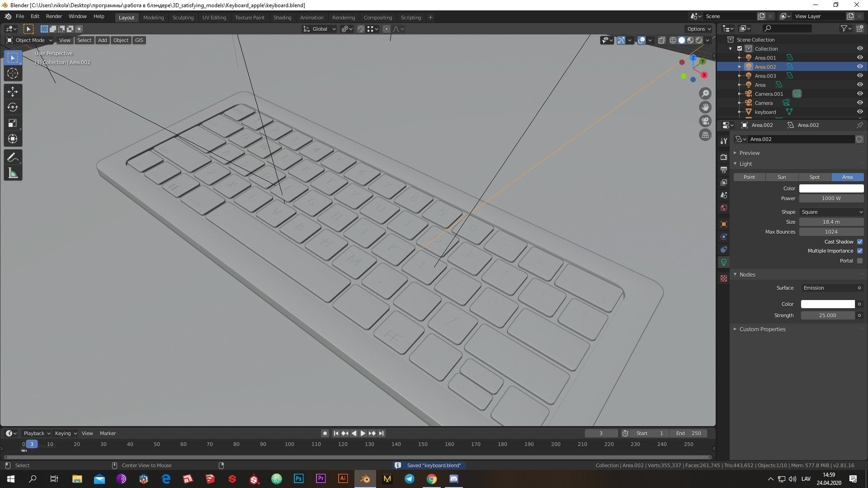Image resolution: width=868 pixels, height=488 pixels.
Task: Switch to the Shading workspace tab
Action: pos(282,18)
